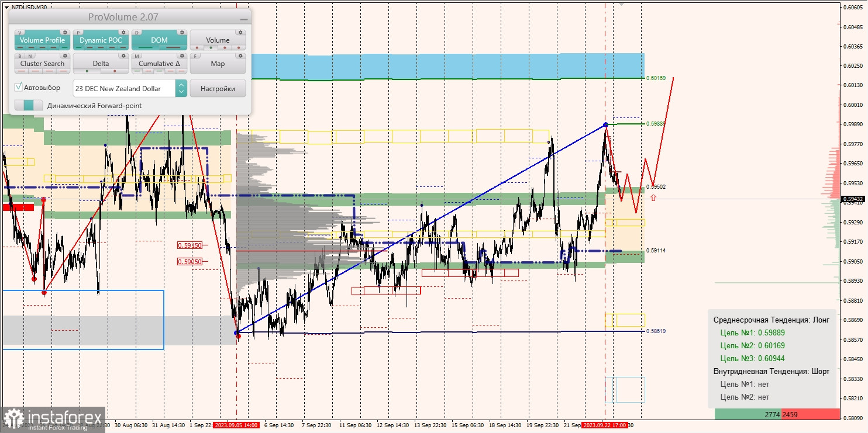The image size is (868, 433).
Task: Toggle the Dynamic POC indicator
Action: click(101, 40)
